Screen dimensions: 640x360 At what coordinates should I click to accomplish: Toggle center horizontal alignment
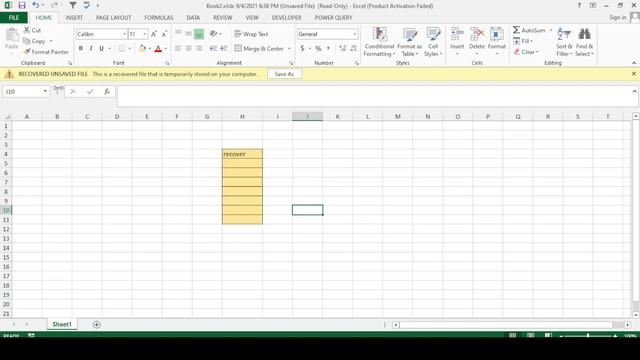coord(189,48)
